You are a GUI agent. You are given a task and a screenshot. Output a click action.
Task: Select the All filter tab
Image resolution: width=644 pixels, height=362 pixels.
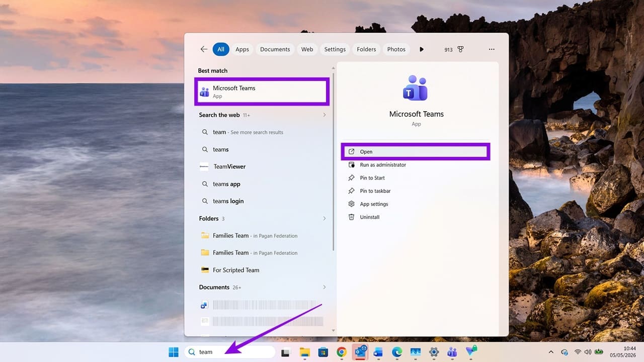tap(221, 49)
